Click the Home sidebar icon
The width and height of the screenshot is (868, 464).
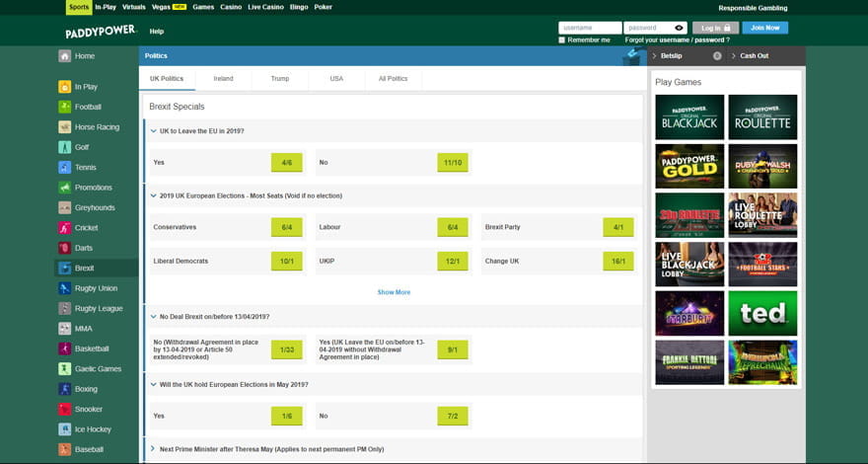point(65,56)
